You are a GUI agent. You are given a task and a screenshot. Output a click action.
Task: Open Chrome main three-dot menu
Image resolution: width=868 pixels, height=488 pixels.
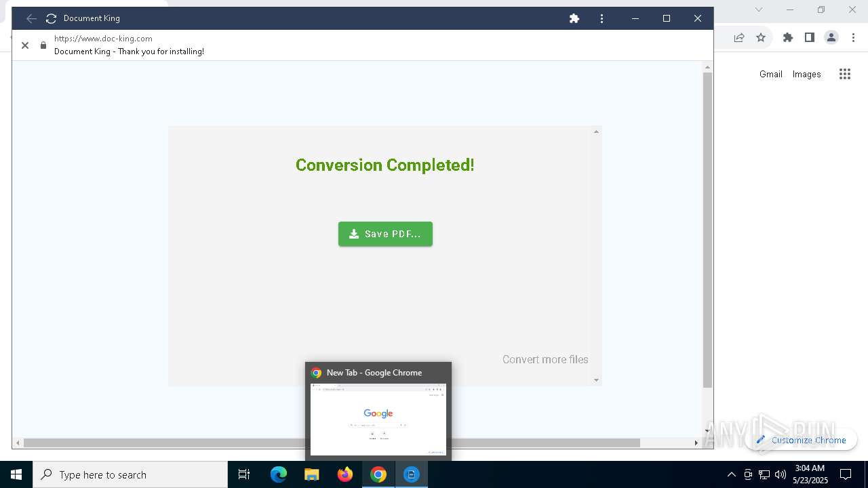click(x=854, y=37)
